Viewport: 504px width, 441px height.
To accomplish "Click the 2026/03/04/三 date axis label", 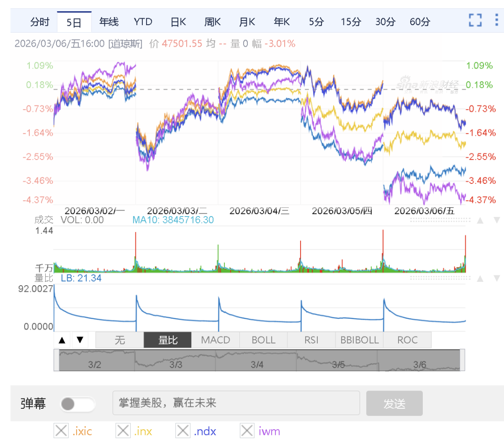I will pos(259,211).
